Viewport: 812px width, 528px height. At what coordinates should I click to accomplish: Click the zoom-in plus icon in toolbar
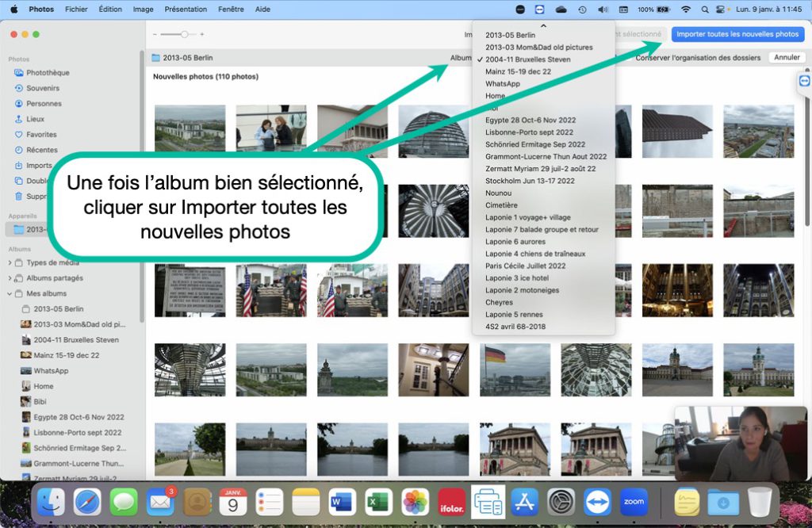tap(202, 35)
